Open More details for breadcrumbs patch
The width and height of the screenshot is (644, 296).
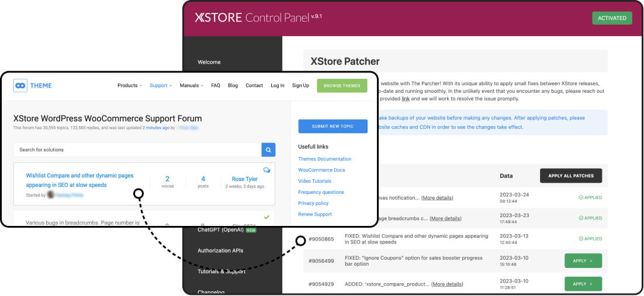(446, 218)
